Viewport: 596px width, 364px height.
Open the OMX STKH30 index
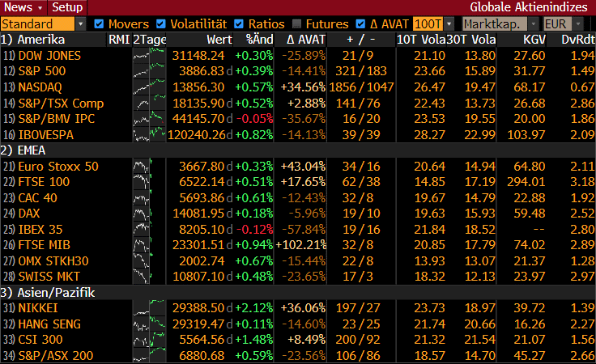(x=53, y=260)
